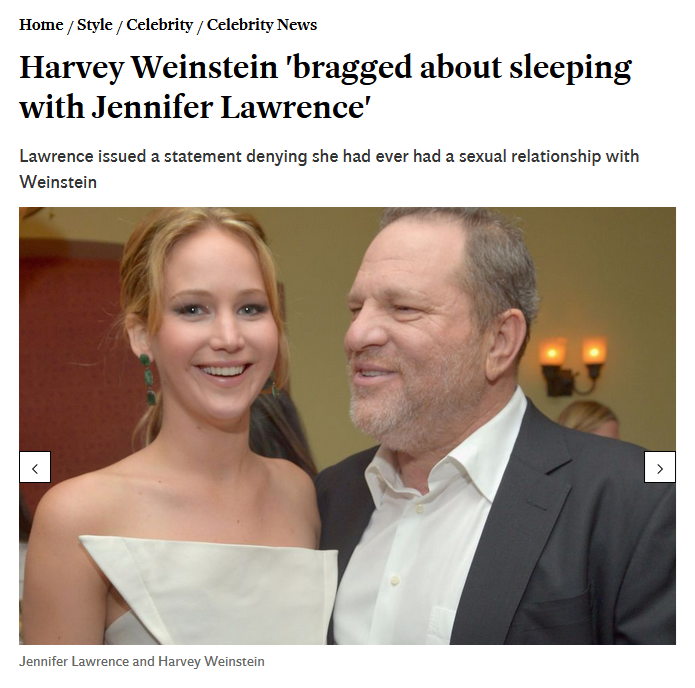Click 'with Jennifer Lawrence' in the headline
695x688 pixels.
pos(195,107)
